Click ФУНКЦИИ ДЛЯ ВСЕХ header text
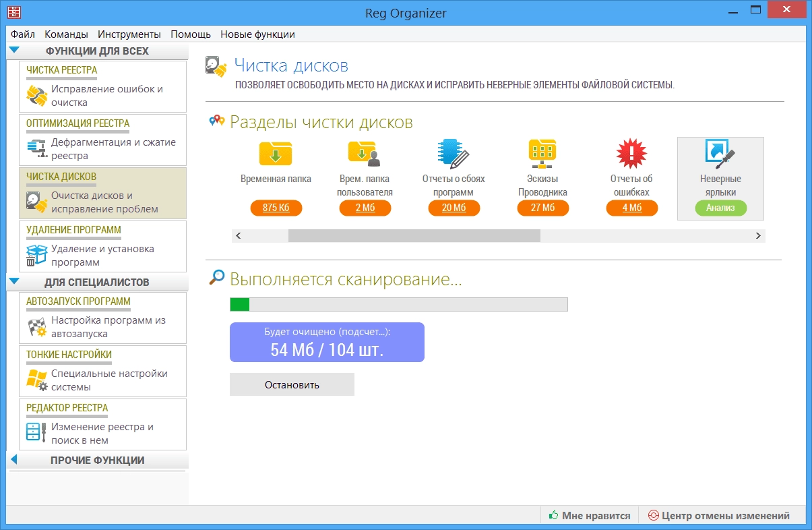This screenshot has width=812, height=530. point(97,51)
